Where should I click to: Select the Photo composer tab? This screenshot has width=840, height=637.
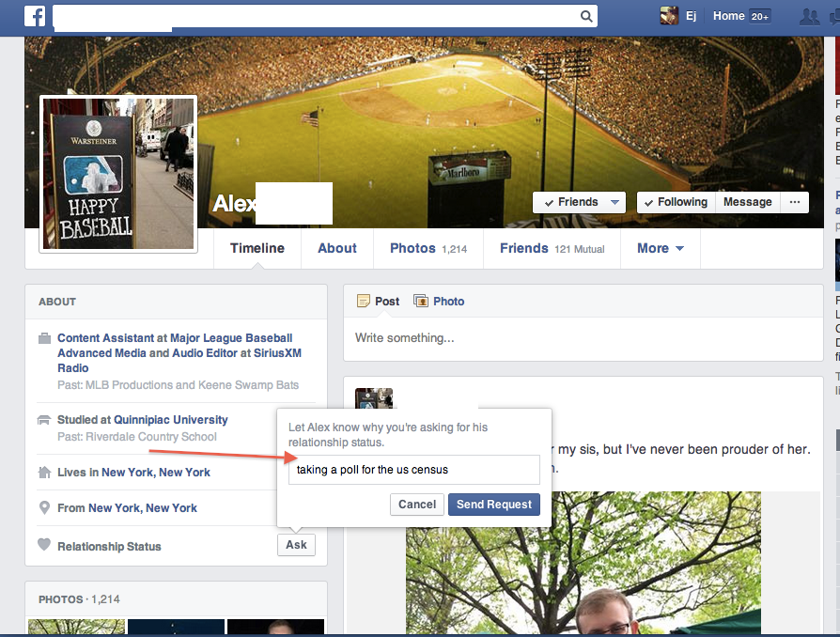[x=439, y=301]
